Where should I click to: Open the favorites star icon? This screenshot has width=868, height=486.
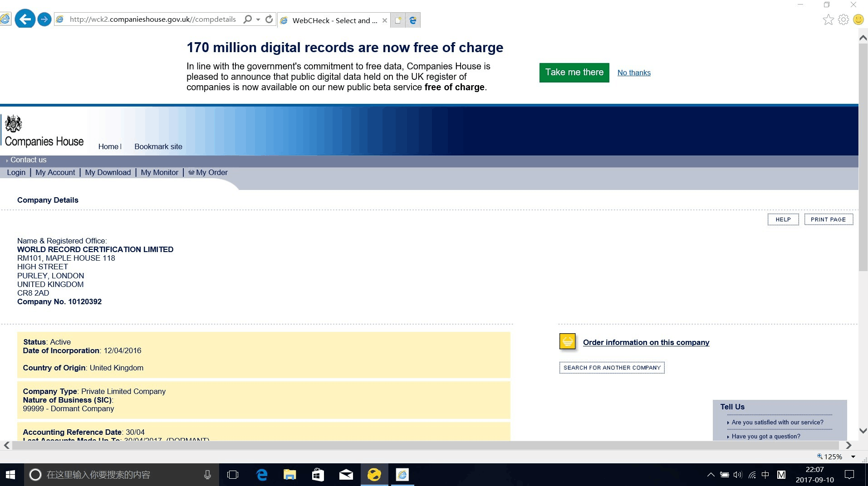click(x=828, y=20)
